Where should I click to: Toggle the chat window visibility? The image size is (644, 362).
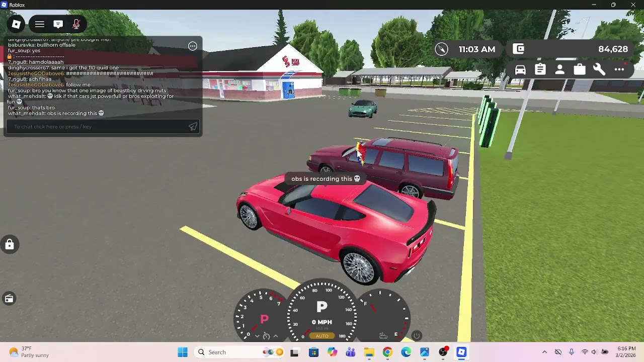point(58,24)
